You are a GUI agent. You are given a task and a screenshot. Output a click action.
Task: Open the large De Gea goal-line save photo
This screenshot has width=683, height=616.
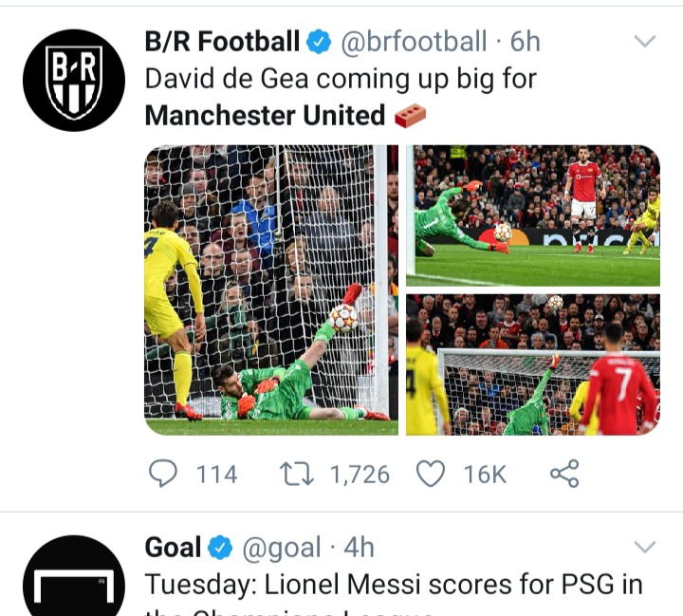point(271,289)
